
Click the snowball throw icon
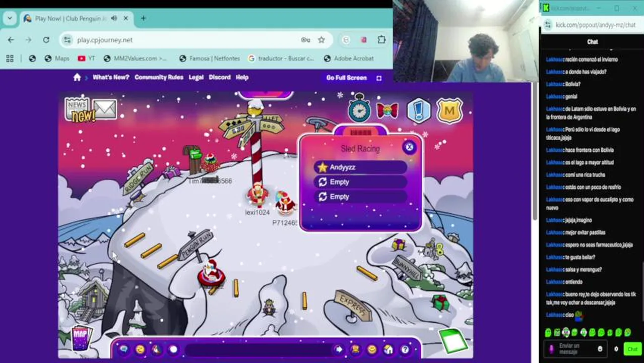pos(173,349)
